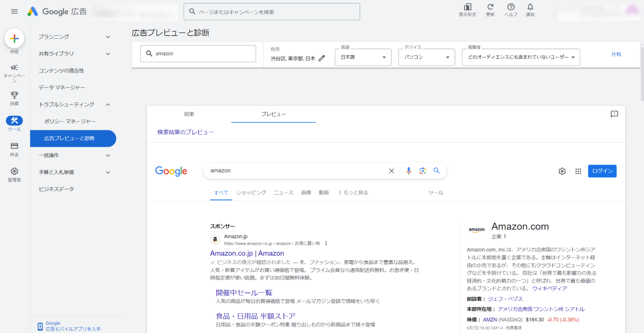Open the Google apps grid icon
644x333 pixels.
(x=578, y=171)
